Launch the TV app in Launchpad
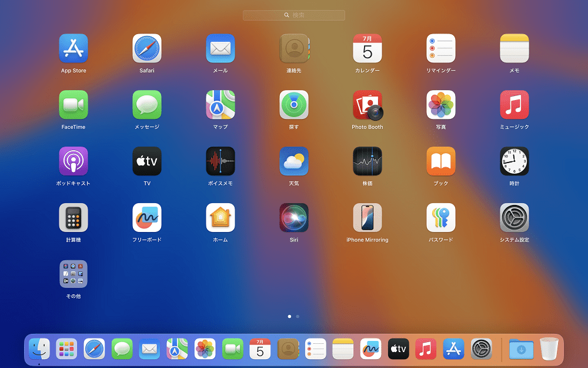588x368 pixels. 147,161
